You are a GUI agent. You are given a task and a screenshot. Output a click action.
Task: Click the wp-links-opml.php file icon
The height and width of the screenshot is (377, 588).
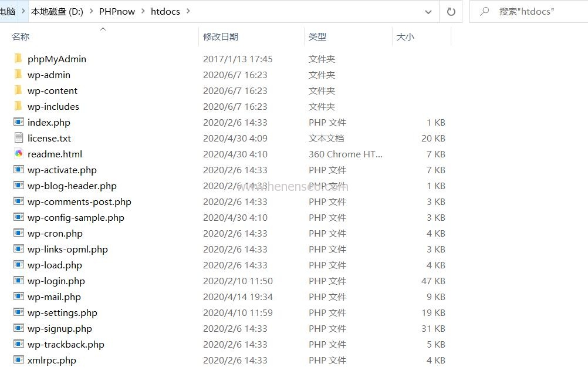tap(19, 249)
